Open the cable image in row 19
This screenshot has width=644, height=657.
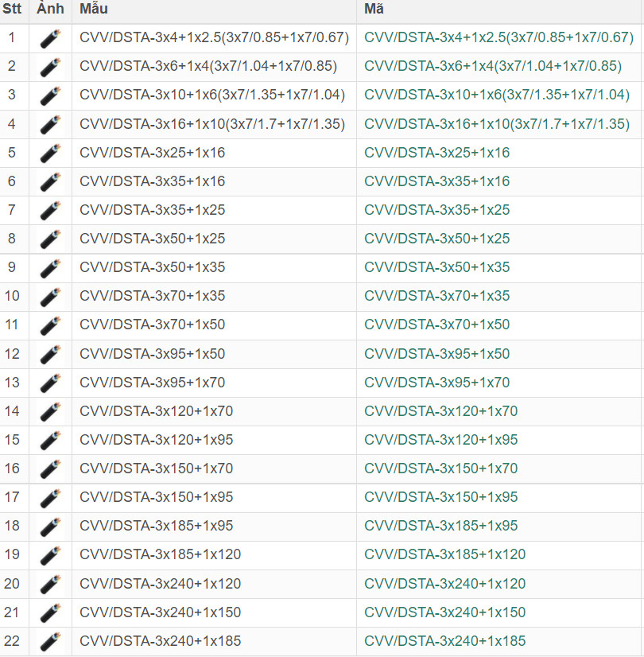tap(50, 555)
